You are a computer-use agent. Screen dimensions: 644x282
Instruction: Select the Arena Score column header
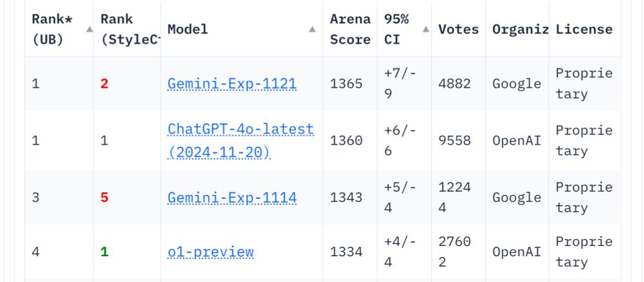(x=350, y=30)
